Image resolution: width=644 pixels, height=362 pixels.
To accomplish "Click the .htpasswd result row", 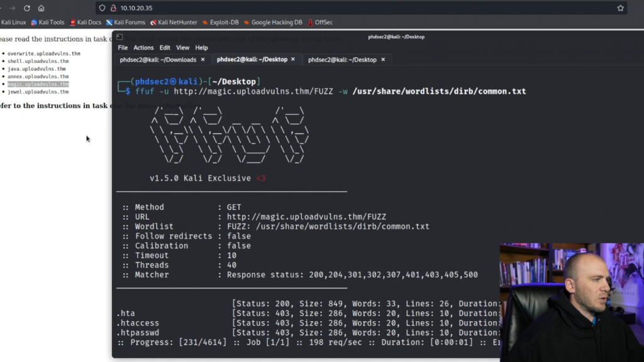I will click(x=308, y=333).
